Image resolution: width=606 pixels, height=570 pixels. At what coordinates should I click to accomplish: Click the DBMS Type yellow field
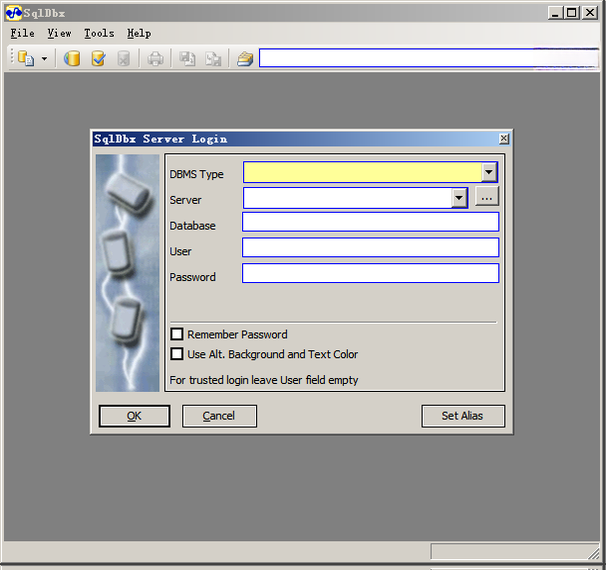point(363,172)
